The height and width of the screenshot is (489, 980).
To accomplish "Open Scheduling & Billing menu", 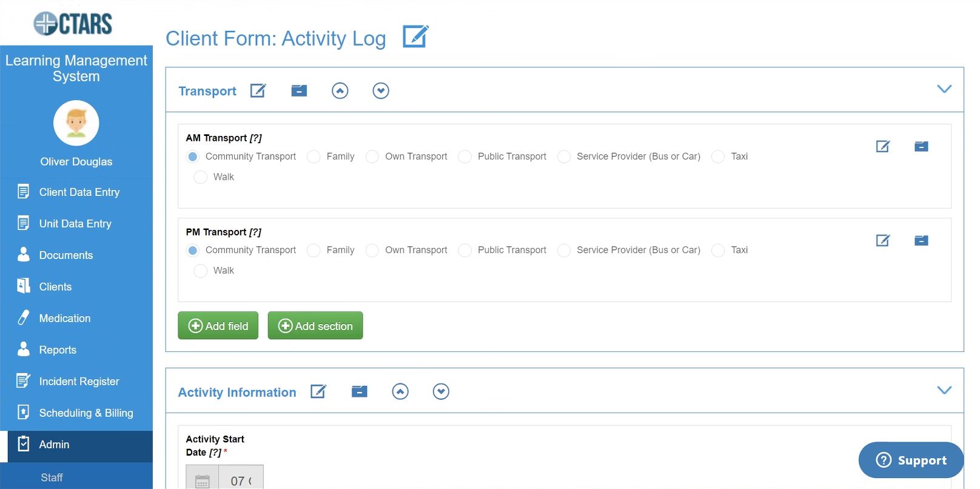I will (86, 413).
